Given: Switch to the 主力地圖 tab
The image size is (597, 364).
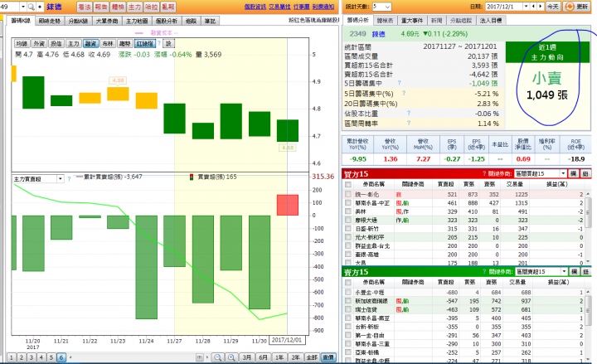Looking at the screenshot, I should [x=137, y=21].
